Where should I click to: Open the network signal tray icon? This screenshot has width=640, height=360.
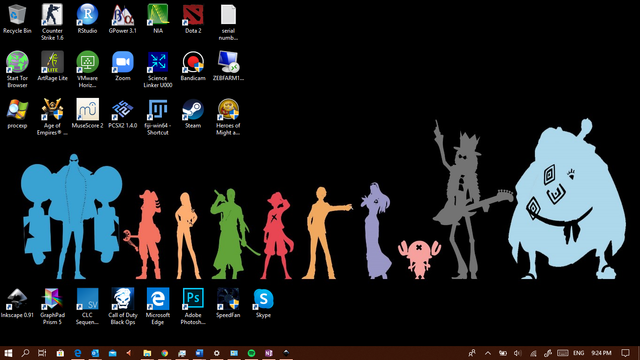click(533, 353)
